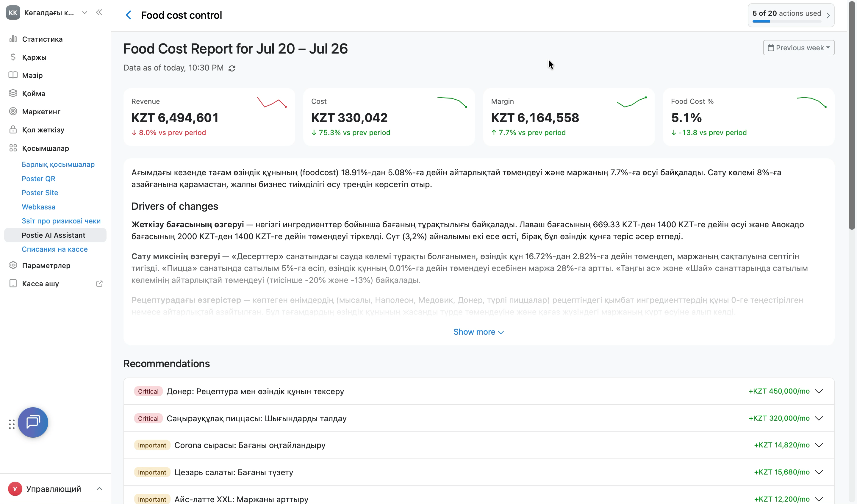Click the 75.3% vs prev period text
This screenshot has height=504, width=857.
(354, 132)
